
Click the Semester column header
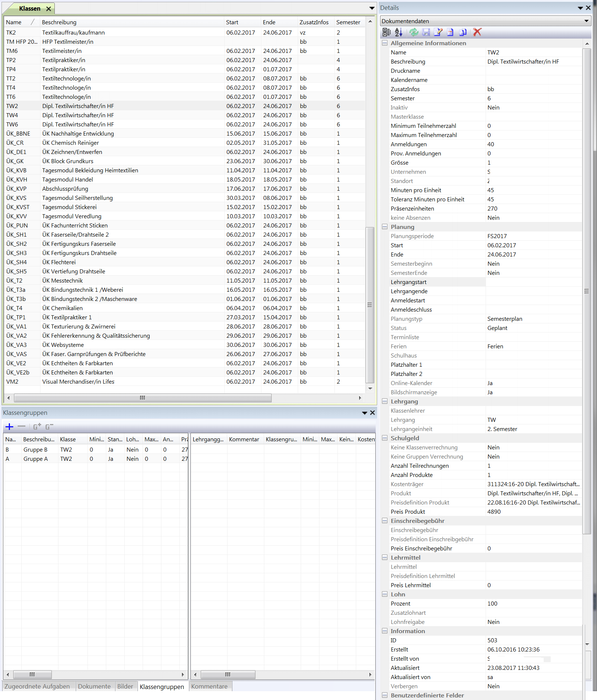point(348,22)
